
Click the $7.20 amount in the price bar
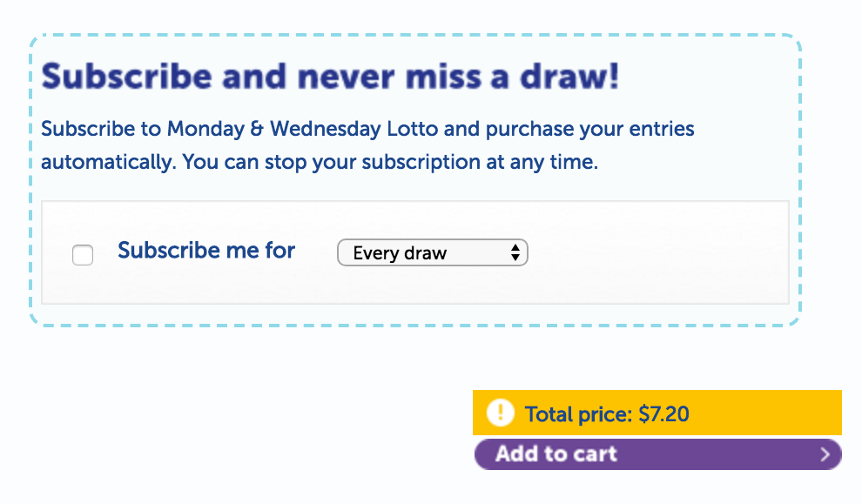tap(663, 414)
